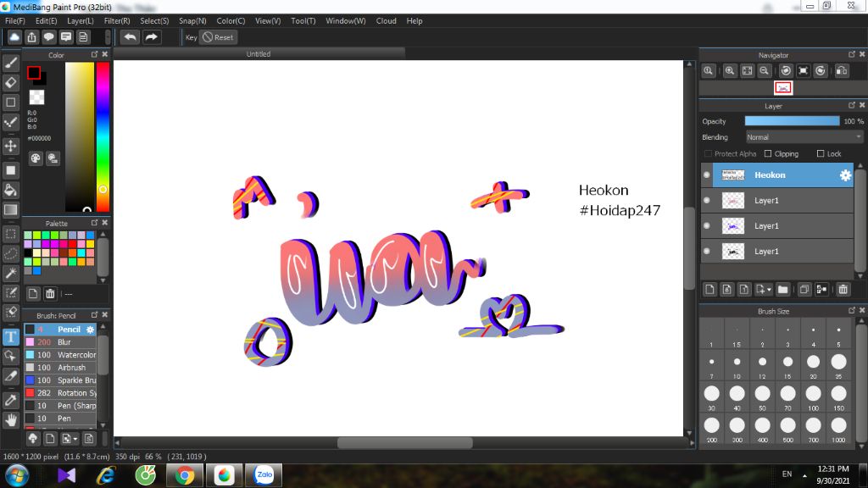The image size is (868, 488).
Task: Click the Undo arrow button
Action: 130,37
